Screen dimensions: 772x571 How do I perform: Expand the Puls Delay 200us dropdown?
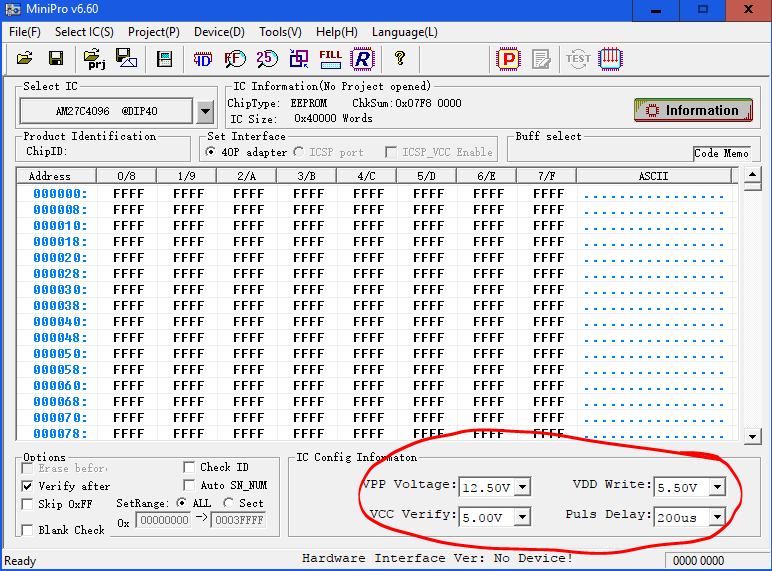point(717,517)
